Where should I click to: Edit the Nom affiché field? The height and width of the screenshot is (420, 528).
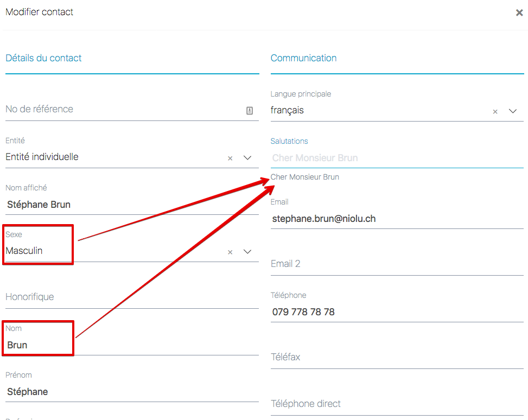pos(130,205)
